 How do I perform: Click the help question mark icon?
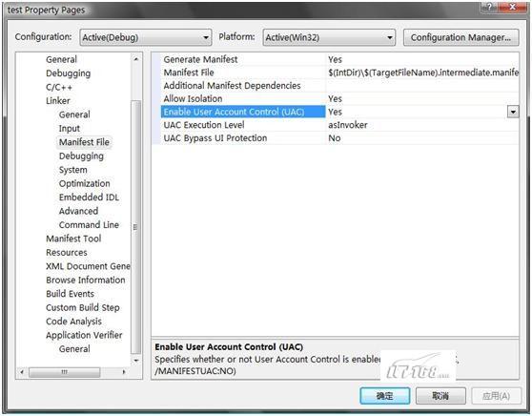pyautogui.click(x=489, y=7)
